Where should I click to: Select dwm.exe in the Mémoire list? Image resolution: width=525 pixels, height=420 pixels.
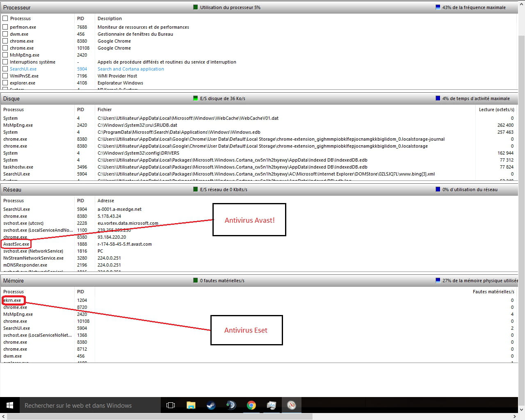click(x=12, y=356)
